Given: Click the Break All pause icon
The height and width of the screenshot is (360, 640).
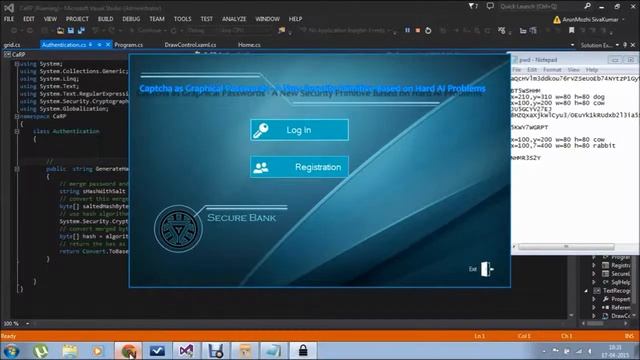Looking at the screenshot, I should click(407, 30).
